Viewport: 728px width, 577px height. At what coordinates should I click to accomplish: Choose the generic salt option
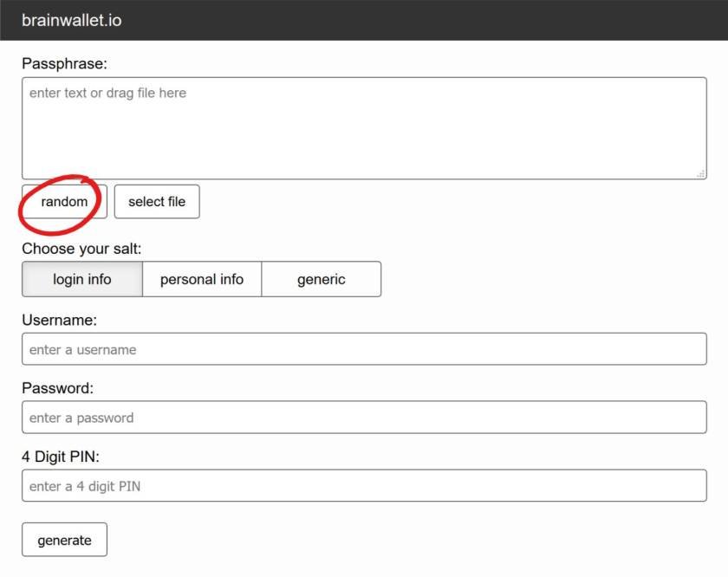(x=322, y=279)
